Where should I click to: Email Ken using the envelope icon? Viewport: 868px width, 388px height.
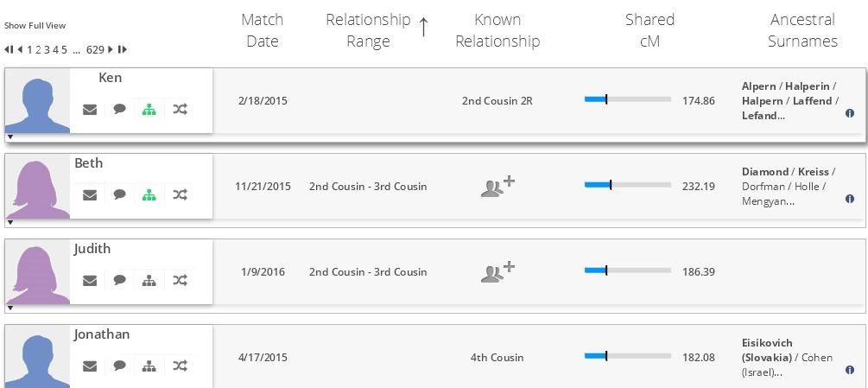click(90, 110)
